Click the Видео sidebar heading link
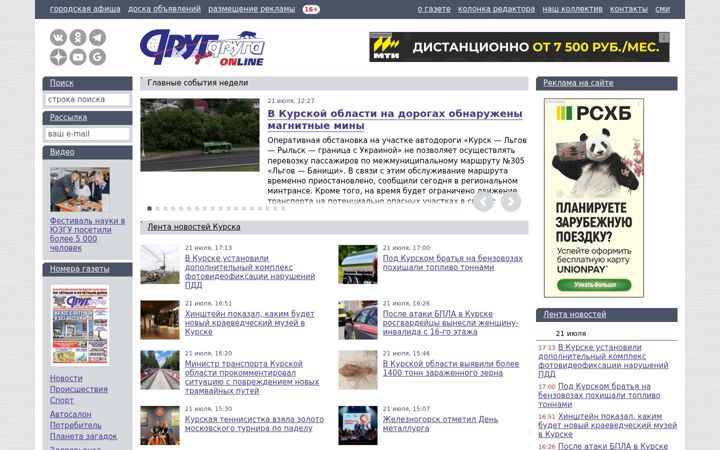 [x=62, y=152]
